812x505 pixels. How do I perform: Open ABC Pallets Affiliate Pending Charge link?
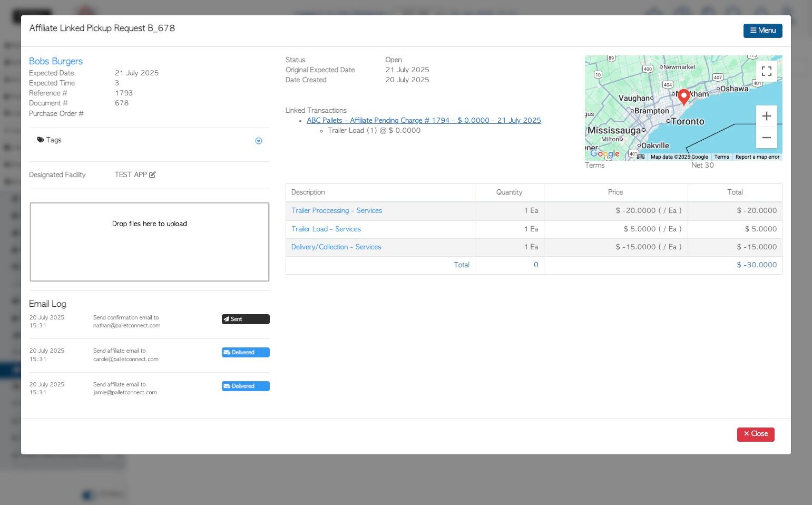[424, 120]
